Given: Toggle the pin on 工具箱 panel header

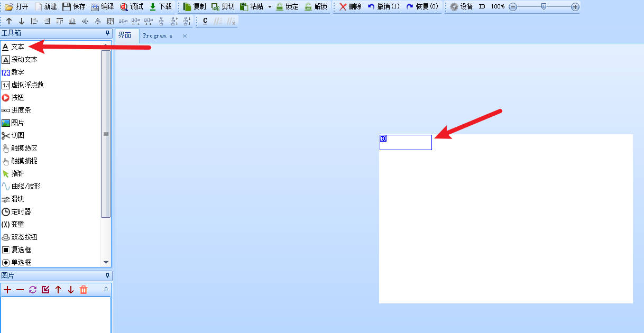Looking at the screenshot, I should [107, 33].
